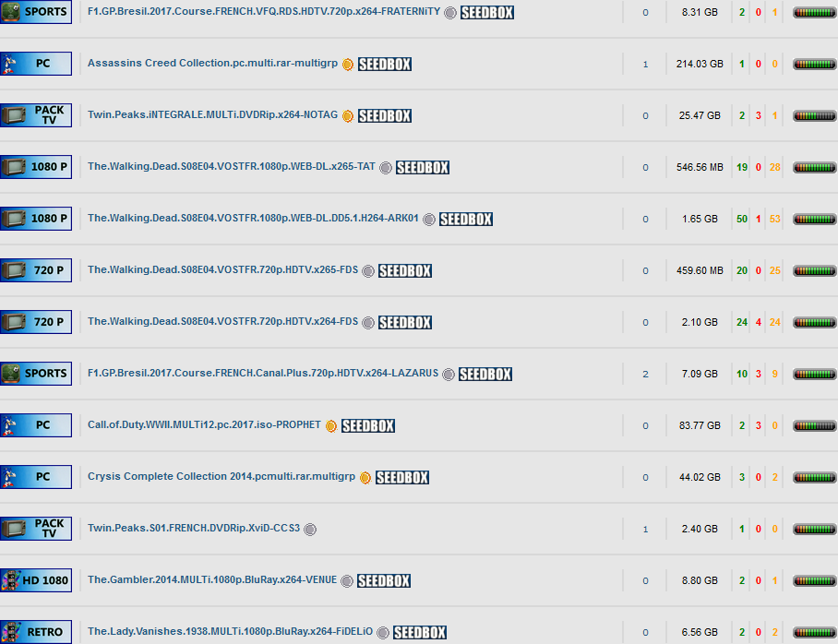Click the 546.56 MB size value

[x=700, y=167]
